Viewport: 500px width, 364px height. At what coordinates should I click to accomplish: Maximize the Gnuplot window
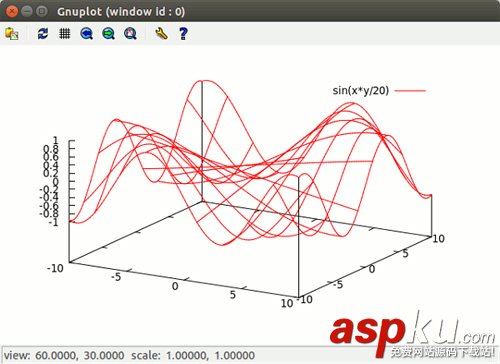click(x=42, y=11)
